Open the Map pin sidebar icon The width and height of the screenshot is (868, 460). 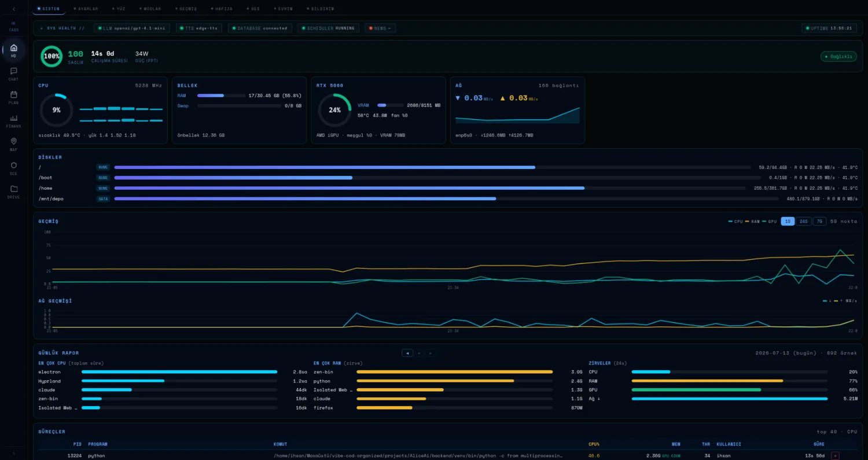[13, 144]
